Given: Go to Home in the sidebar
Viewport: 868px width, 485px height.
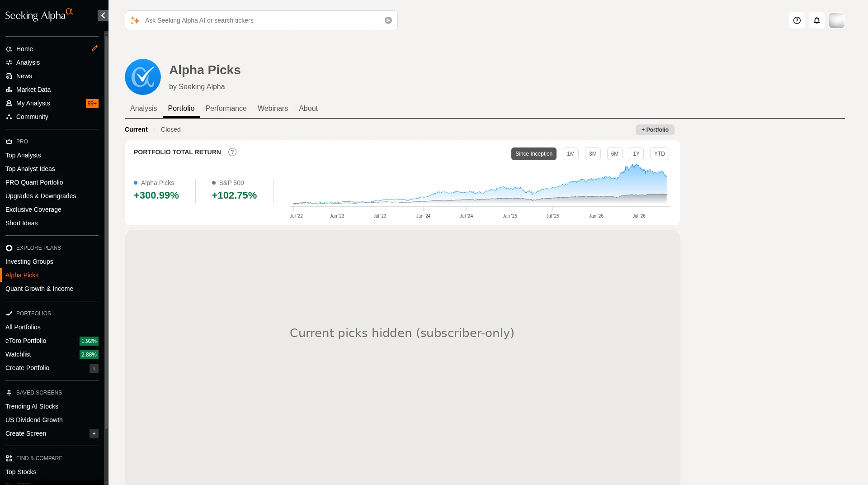Looking at the screenshot, I should [24, 49].
